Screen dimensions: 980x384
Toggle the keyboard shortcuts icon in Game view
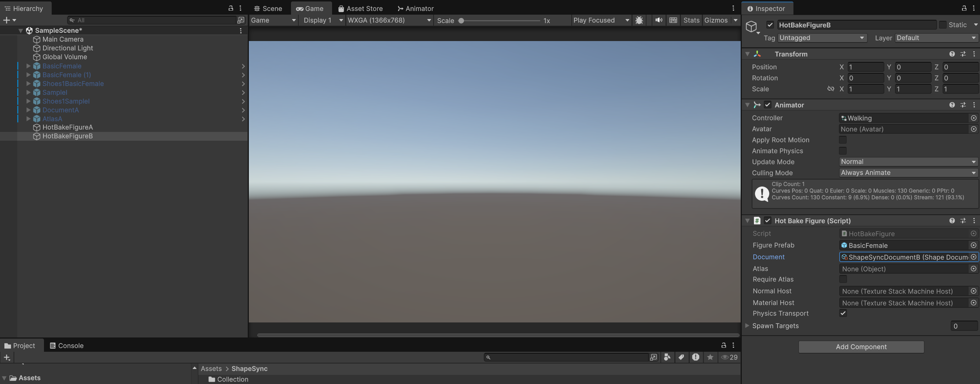673,20
